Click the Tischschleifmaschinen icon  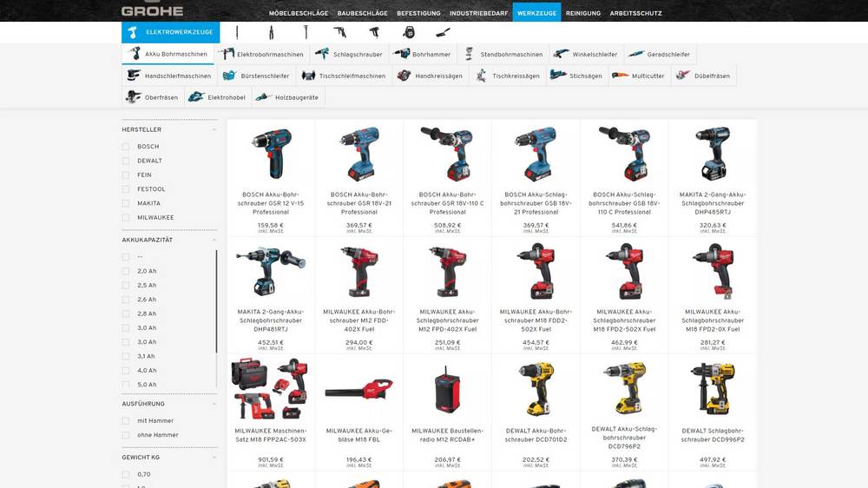click(x=308, y=76)
